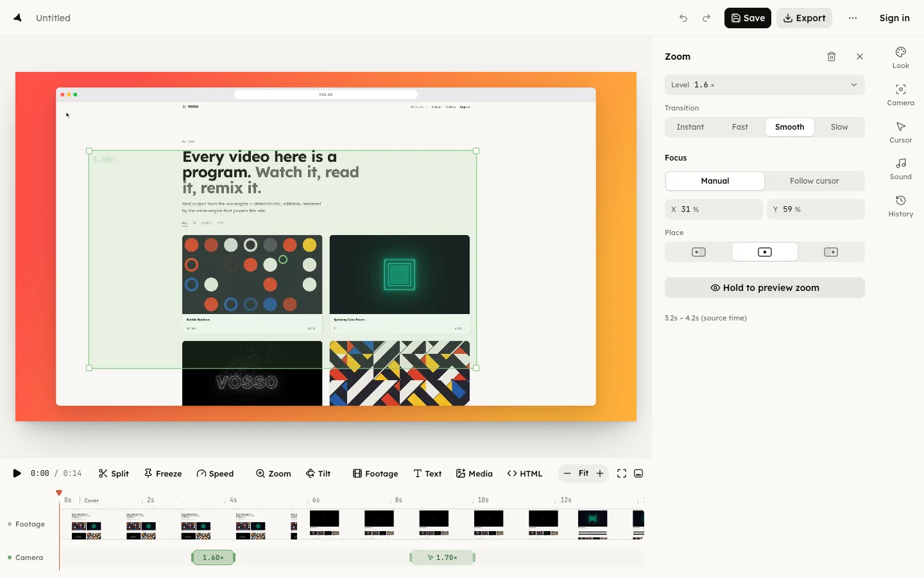Choose the right placement option
924x578 pixels.
[x=831, y=252]
